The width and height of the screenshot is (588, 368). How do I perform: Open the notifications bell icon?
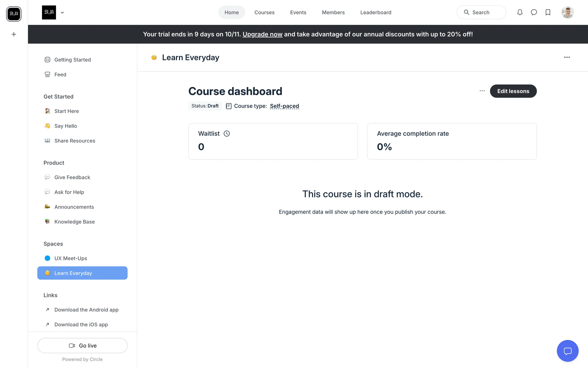pos(520,12)
